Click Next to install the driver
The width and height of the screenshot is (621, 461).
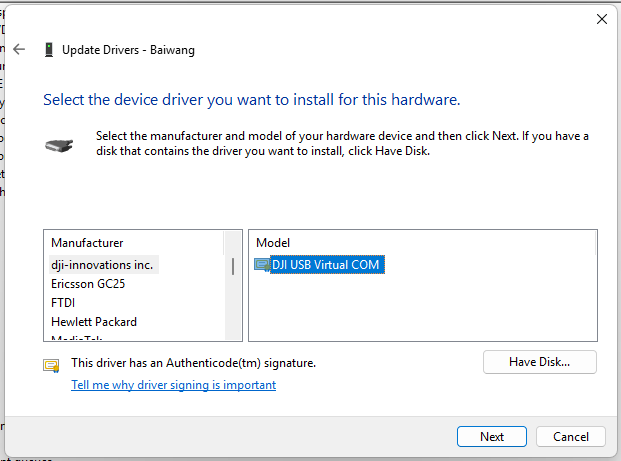(491, 436)
